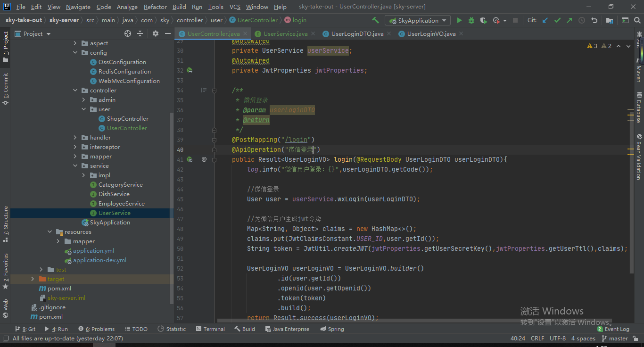Push commits with the green Git arrow
The height and width of the screenshot is (347, 644).
click(570, 20)
